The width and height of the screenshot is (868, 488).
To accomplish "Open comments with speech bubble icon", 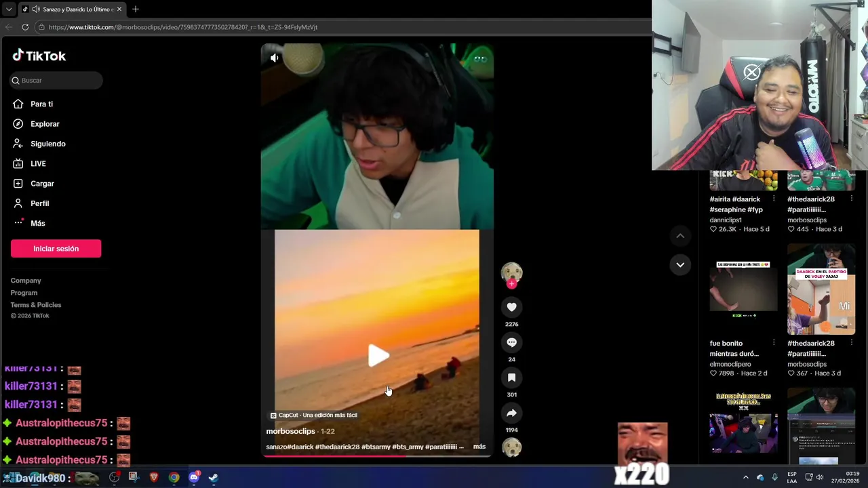I will 511,342.
